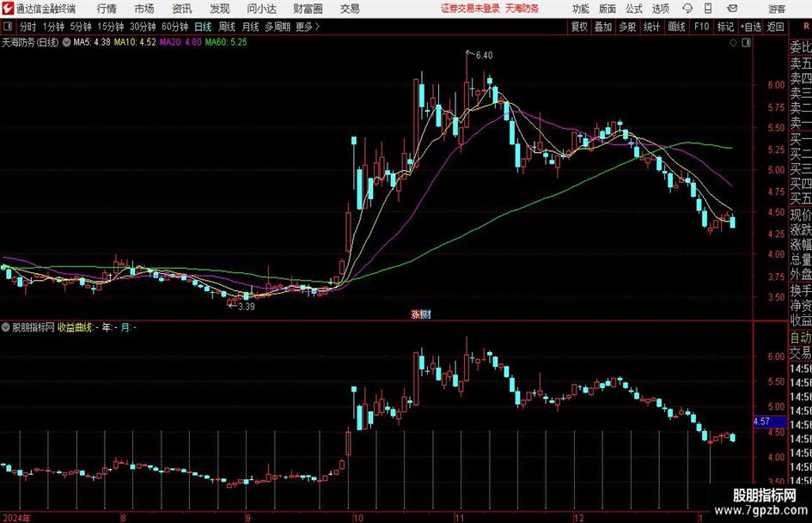Switch to 1分钟 period tab

pyautogui.click(x=53, y=27)
